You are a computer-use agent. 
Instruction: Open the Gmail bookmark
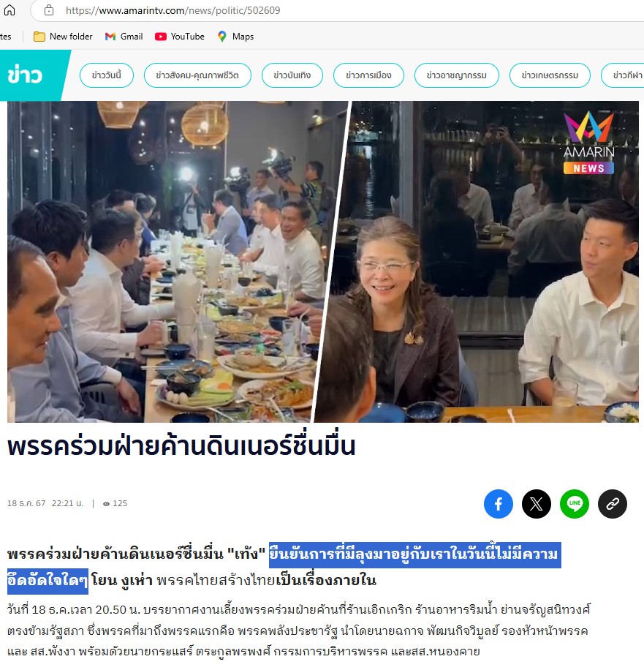[x=124, y=37]
